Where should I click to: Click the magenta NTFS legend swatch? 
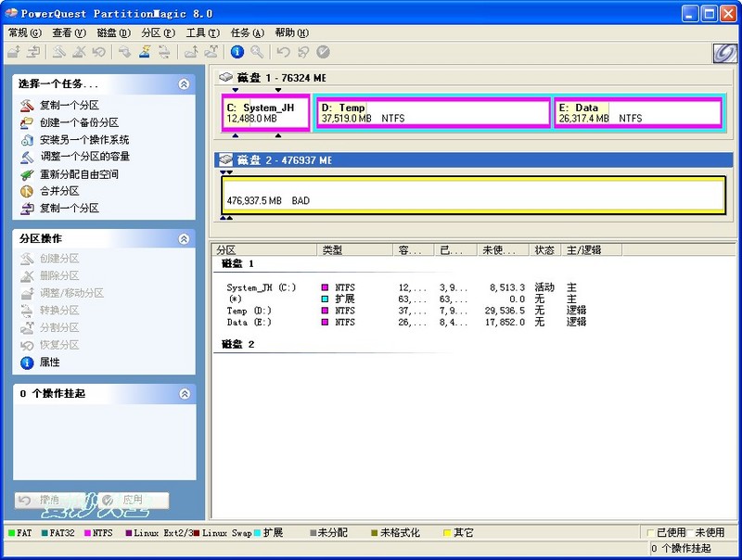click(87, 533)
